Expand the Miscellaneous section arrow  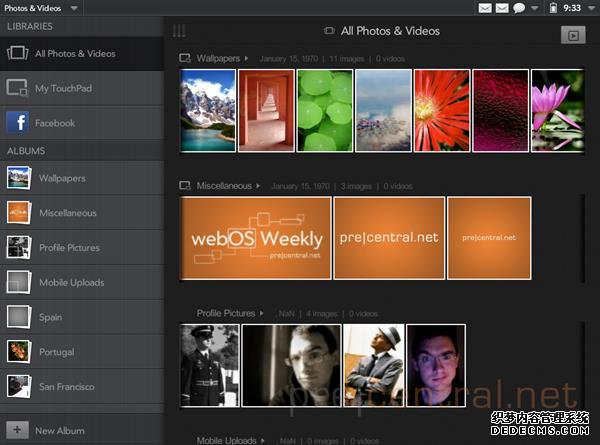(258, 186)
